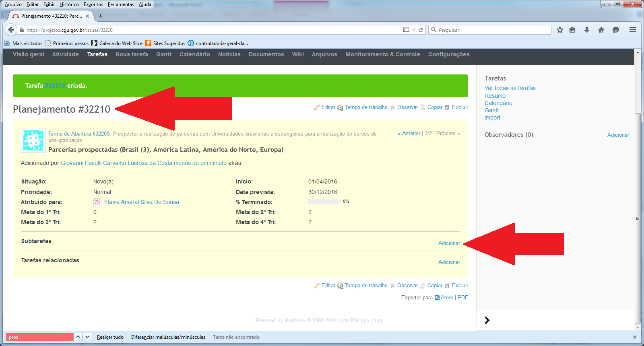Click the reload page icon

[x=421, y=30]
